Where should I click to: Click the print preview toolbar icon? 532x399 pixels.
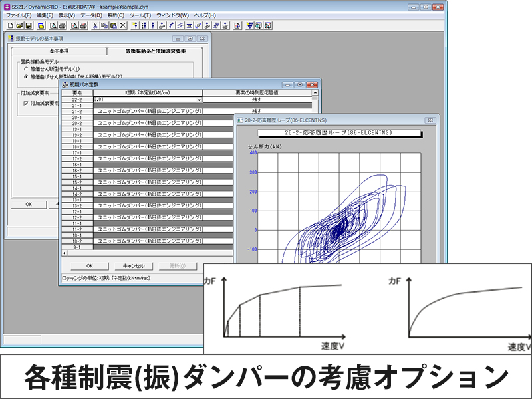(x=53, y=25)
